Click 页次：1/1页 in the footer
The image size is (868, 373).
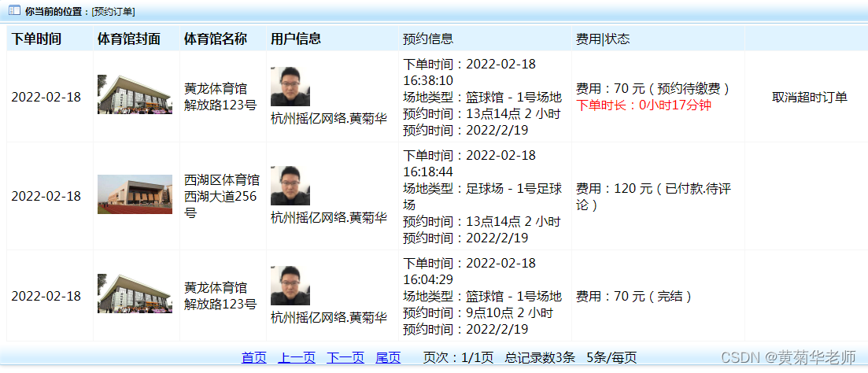coord(458,357)
